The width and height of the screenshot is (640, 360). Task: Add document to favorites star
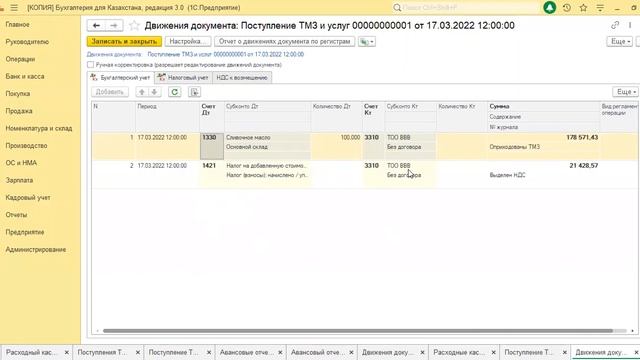pyautogui.click(x=134, y=25)
